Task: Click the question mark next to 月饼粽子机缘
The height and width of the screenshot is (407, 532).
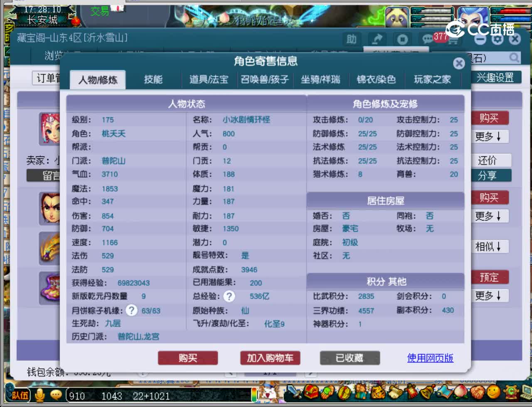Action: click(131, 310)
